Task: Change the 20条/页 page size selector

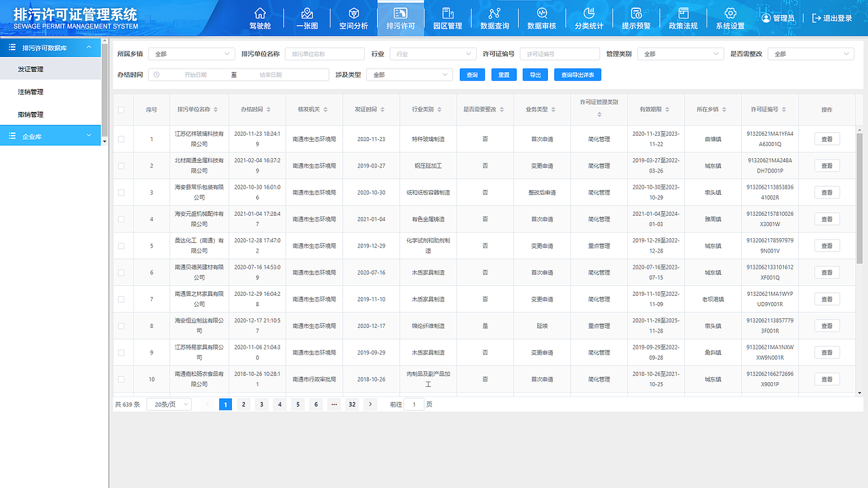Action: click(x=169, y=404)
